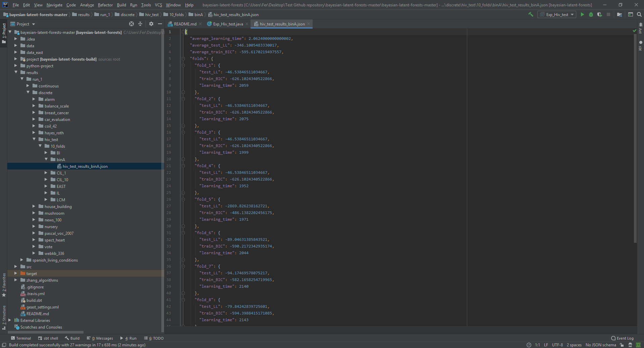Hide the Project panel with minus icon
This screenshot has width=644, height=348.
(x=160, y=24)
